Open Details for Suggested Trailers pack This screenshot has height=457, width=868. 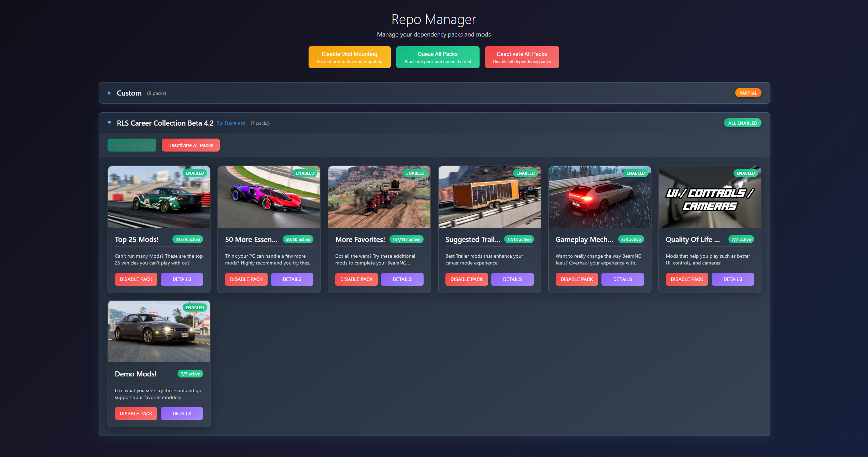pos(512,279)
